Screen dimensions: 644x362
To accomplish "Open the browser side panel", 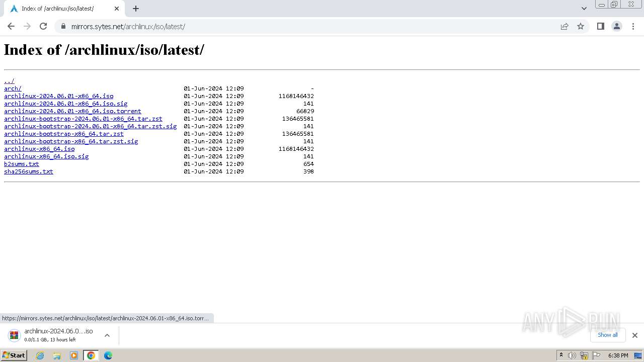I will point(600,26).
